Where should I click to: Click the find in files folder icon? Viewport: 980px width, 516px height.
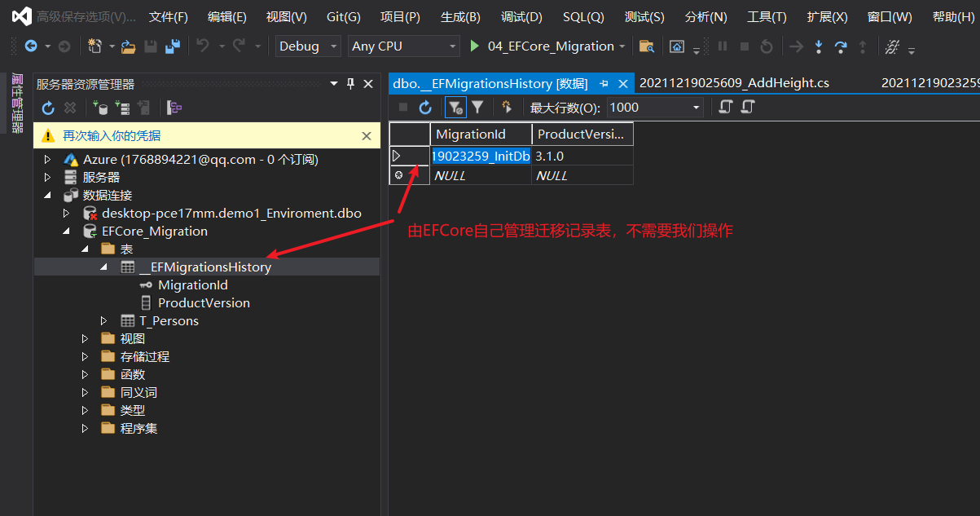pyautogui.click(x=647, y=46)
